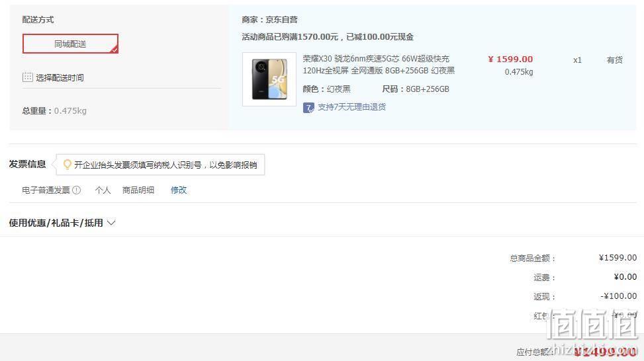Click the ¥1599.00 product price

[x=510, y=59]
